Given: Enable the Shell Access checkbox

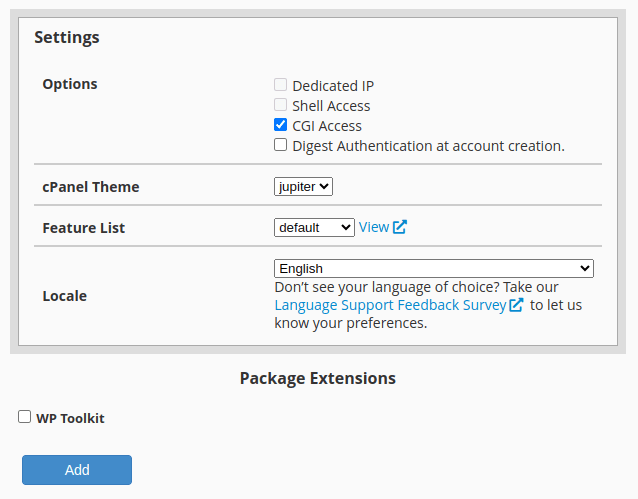Looking at the screenshot, I should coord(280,105).
